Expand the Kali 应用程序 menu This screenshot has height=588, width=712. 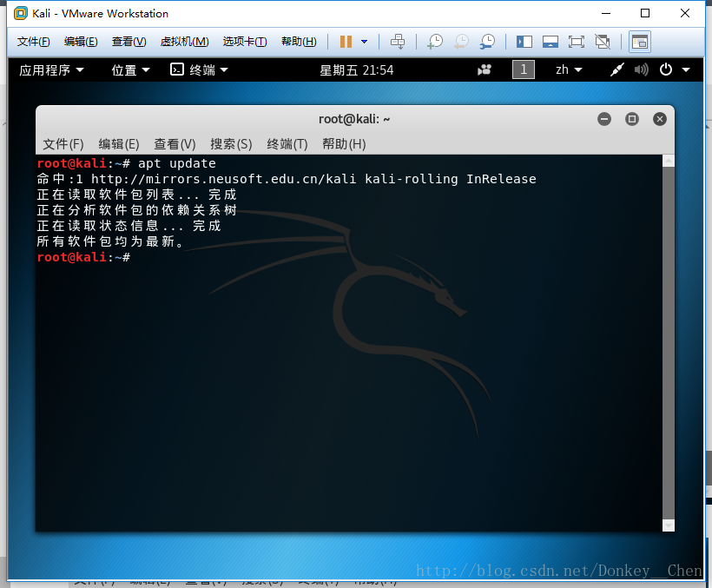click(x=51, y=70)
